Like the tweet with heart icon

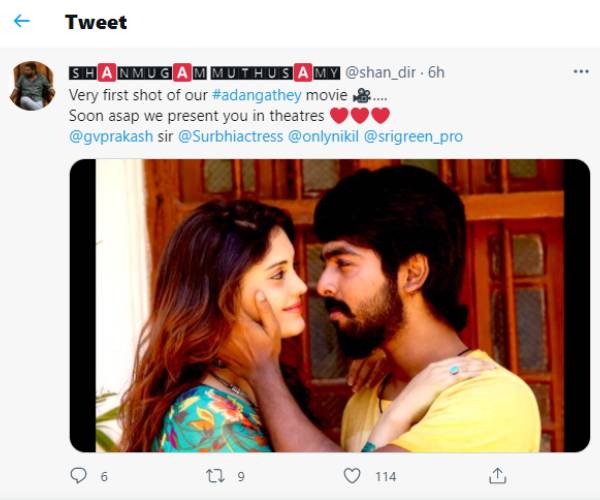(x=352, y=476)
